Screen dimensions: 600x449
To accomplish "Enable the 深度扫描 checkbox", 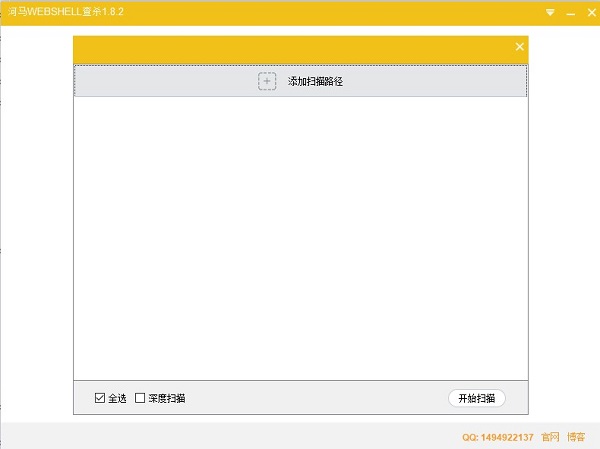I will (140, 398).
